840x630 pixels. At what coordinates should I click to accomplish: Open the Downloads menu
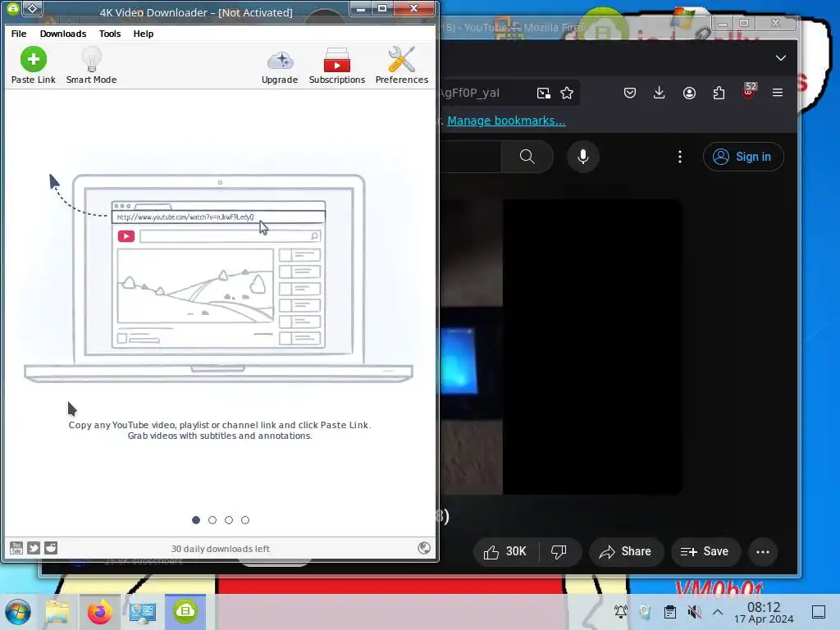(x=62, y=33)
